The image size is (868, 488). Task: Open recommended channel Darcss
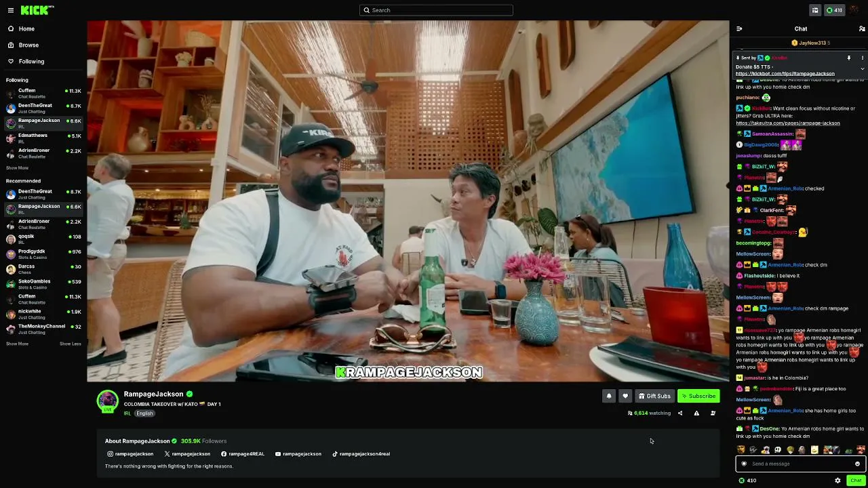tap(43, 269)
